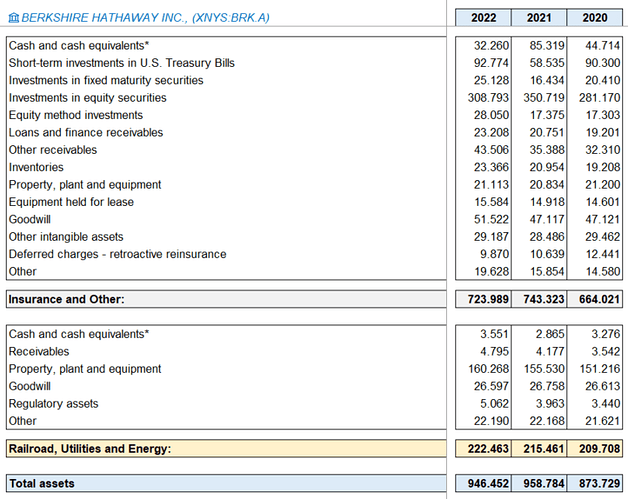Select 2021 Railroad goodwill value 26.758
The width and height of the screenshot is (628, 499).
(x=547, y=386)
